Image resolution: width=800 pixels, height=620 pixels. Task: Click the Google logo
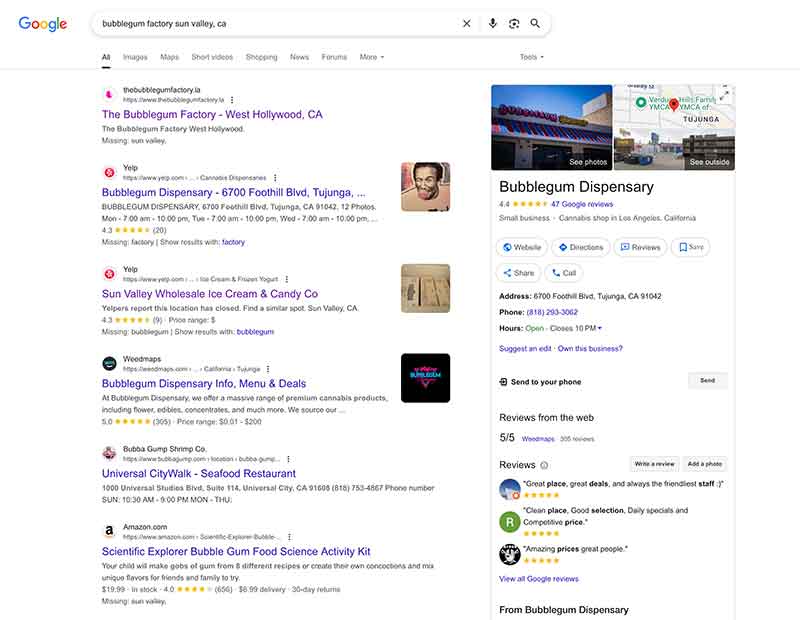(x=43, y=23)
